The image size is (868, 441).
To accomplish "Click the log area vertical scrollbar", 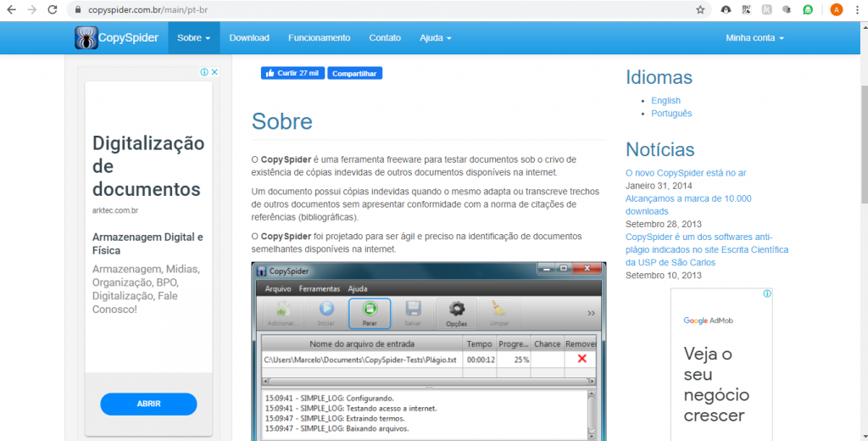I will click(x=591, y=415).
